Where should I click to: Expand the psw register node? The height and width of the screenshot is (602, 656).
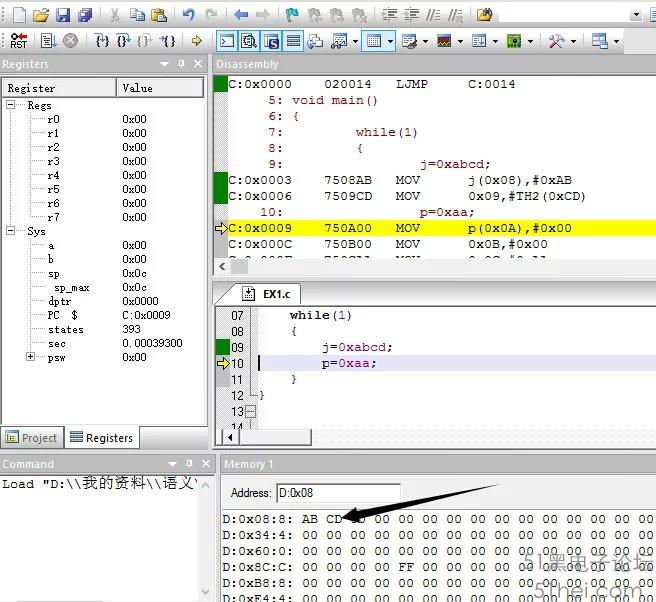tap(31, 357)
